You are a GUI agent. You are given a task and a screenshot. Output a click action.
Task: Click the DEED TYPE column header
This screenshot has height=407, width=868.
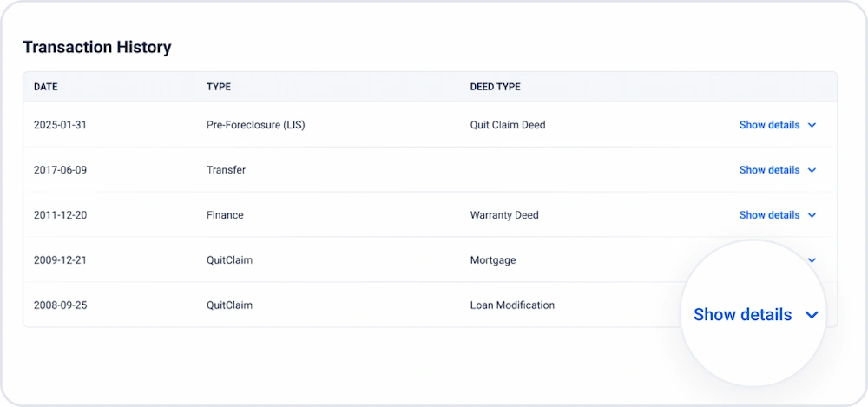[x=495, y=87]
